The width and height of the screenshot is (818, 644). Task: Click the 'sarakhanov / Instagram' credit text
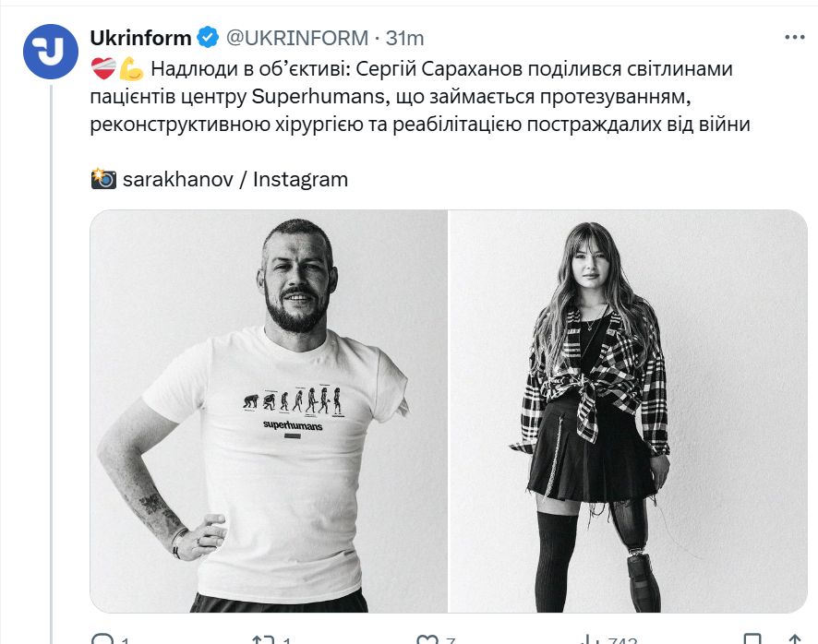[235, 179]
